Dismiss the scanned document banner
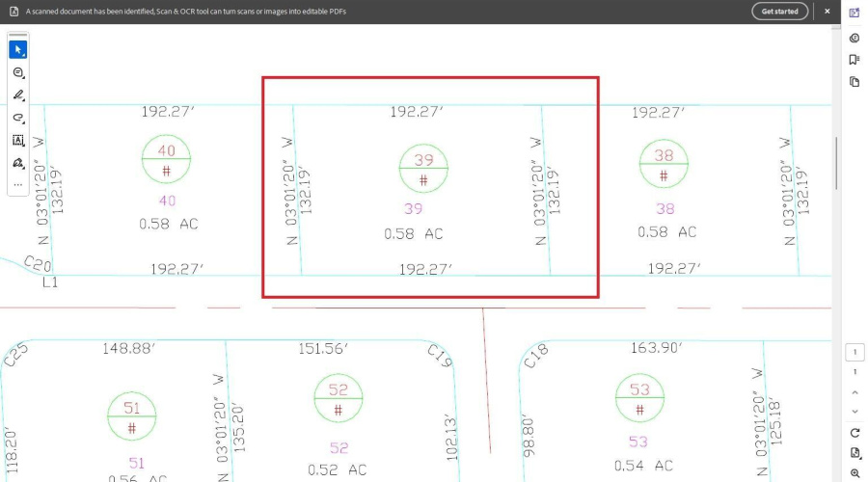The image size is (868, 482). pyautogui.click(x=827, y=11)
